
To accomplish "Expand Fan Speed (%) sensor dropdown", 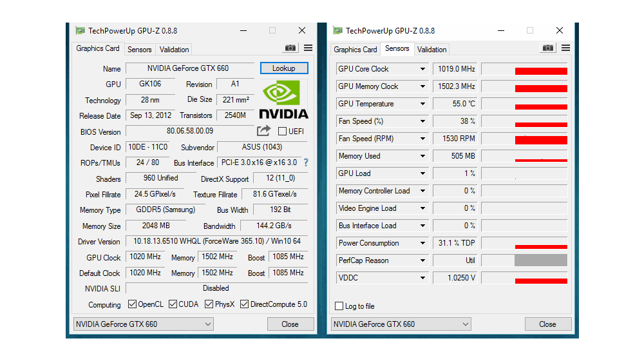I will 422,121.
